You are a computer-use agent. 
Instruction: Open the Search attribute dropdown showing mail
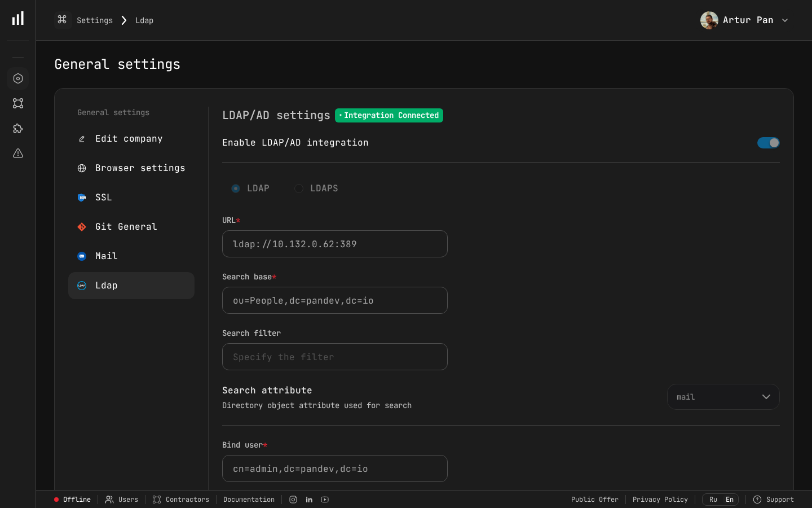pos(723,397)
